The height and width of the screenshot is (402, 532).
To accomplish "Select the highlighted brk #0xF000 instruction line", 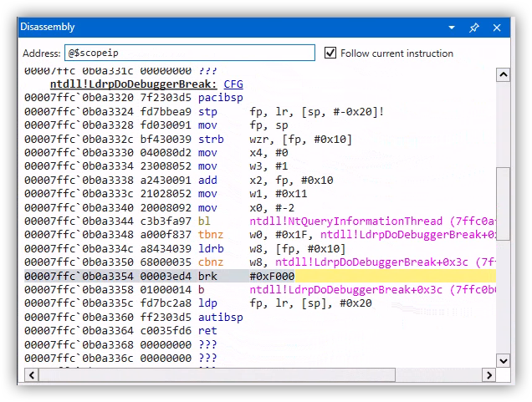I will pyautogui.click(x=259, y=276).
